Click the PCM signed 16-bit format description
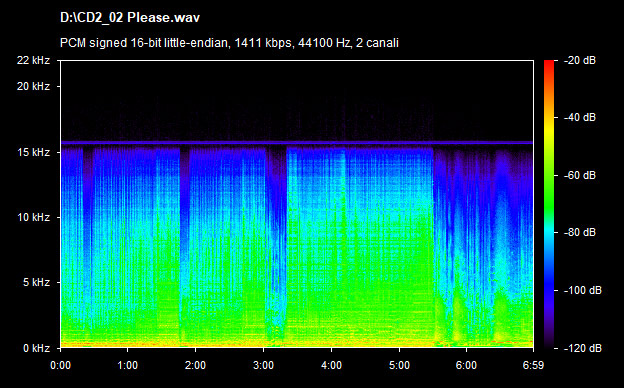The height and width of the screenshot is (388, 624). coord(229,43)
